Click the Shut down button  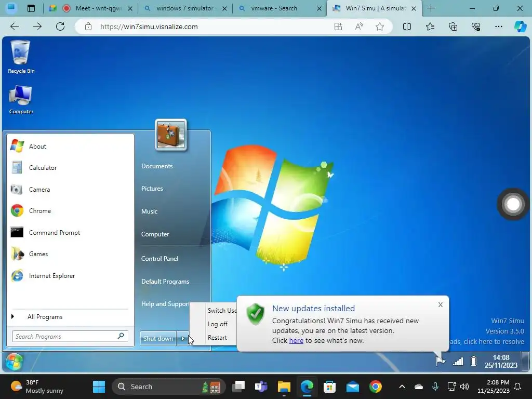tap(158, 339)
